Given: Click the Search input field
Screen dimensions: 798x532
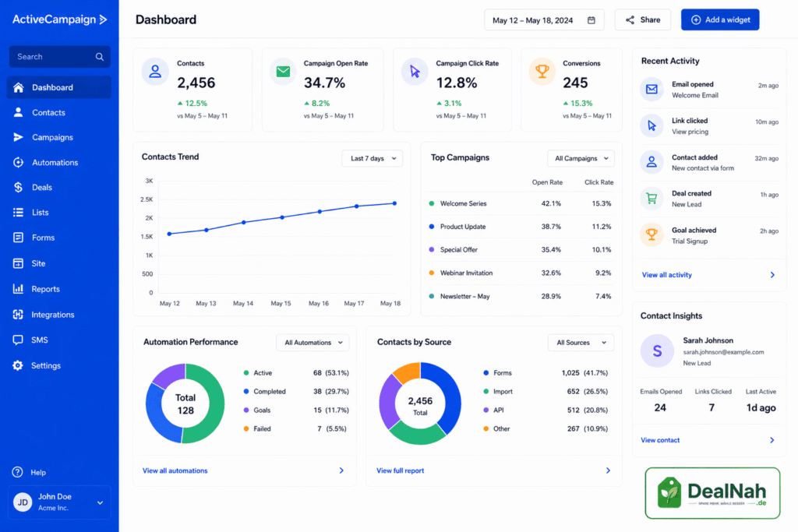Looking at the screenshot, I should click(x=59, y=57).
